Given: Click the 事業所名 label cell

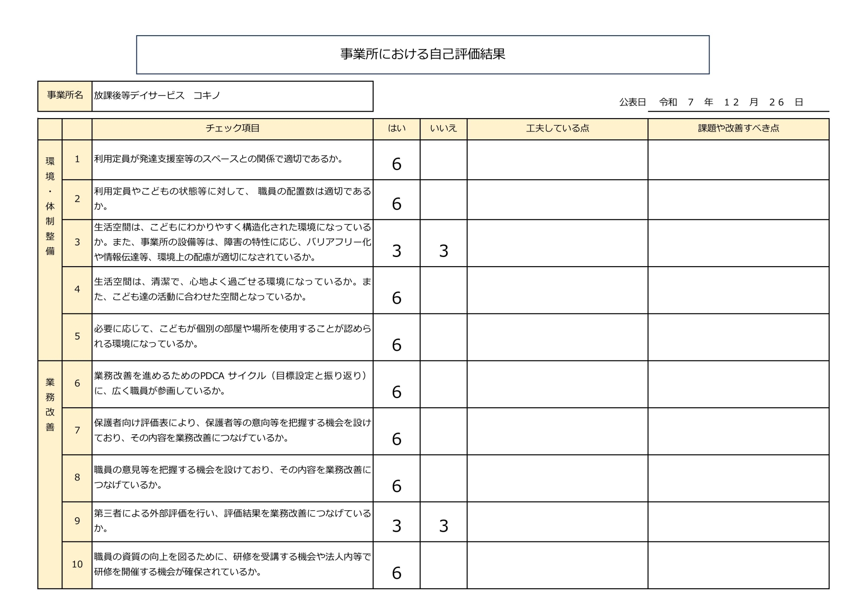Looking at the screenshot, I should pyautogui.click(x=65, y=96).
